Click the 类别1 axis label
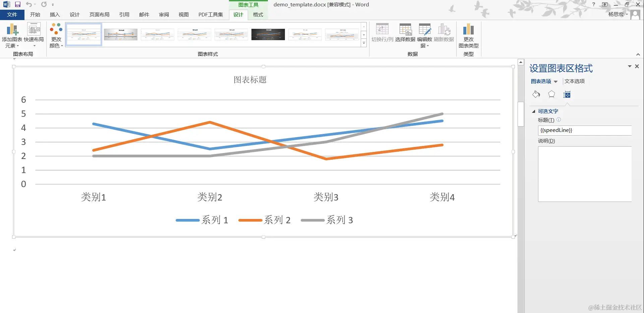The image size is (644, 313). click(x=94, y=197)
